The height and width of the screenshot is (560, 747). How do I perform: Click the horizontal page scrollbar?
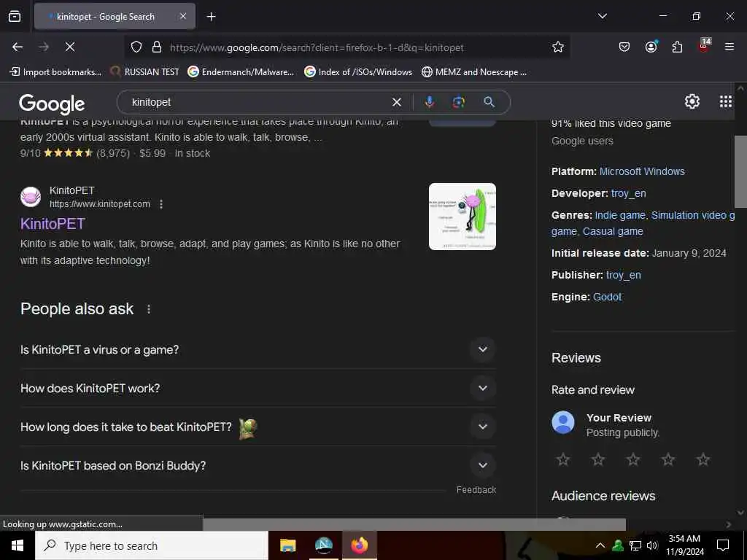tap(414, 524)
